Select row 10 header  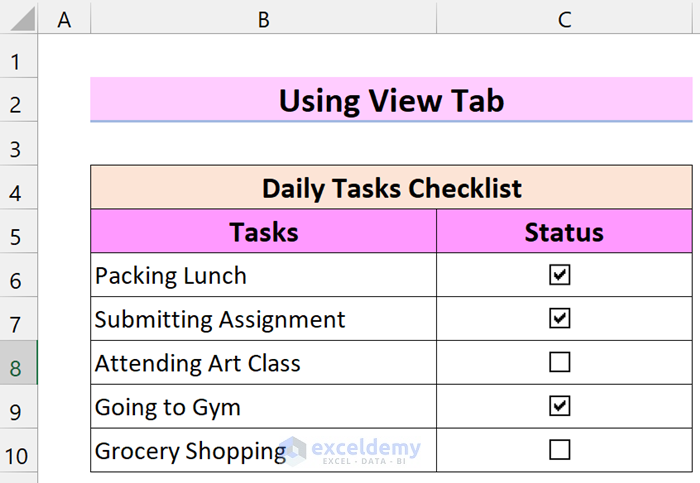click(17, 451)
